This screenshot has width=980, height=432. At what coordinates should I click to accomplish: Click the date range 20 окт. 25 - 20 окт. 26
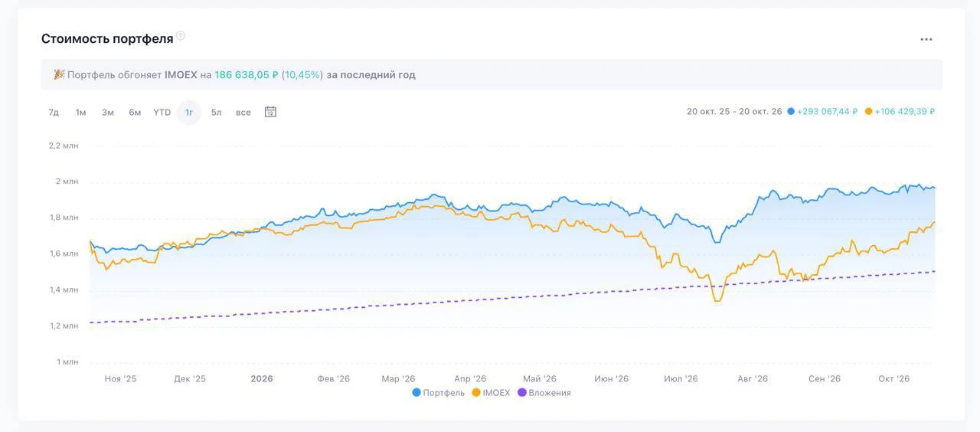pyautogui.click(x=734, y=112)
